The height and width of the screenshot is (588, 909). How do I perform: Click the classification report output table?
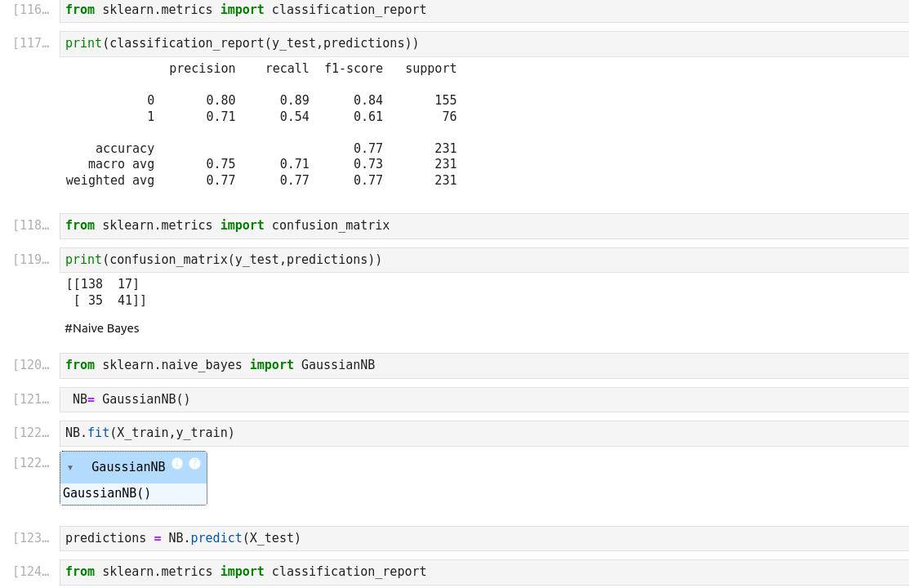(x=261, y=125)
